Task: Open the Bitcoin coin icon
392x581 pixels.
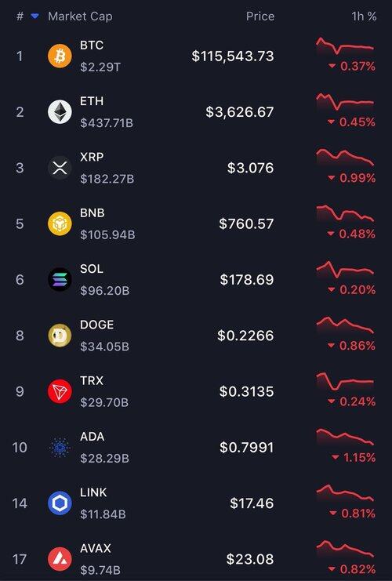Action: [x=60, y=56]
